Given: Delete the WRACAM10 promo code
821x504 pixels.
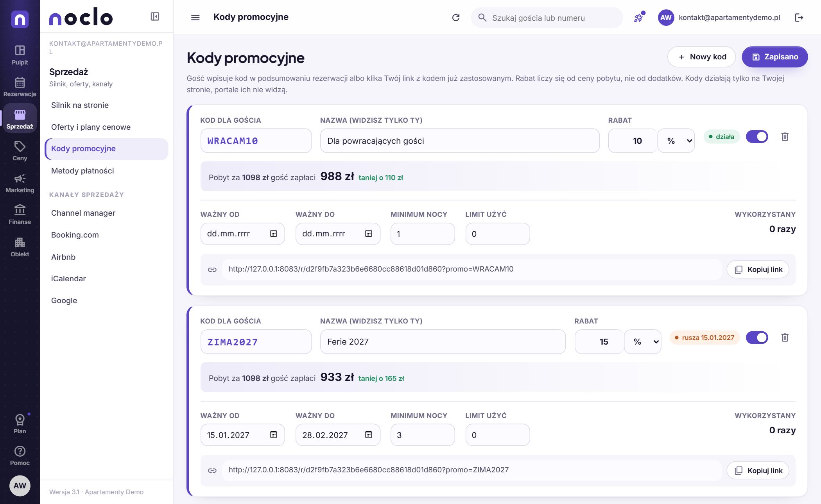Looking at the screenshot, I should [x=785, y=137].
